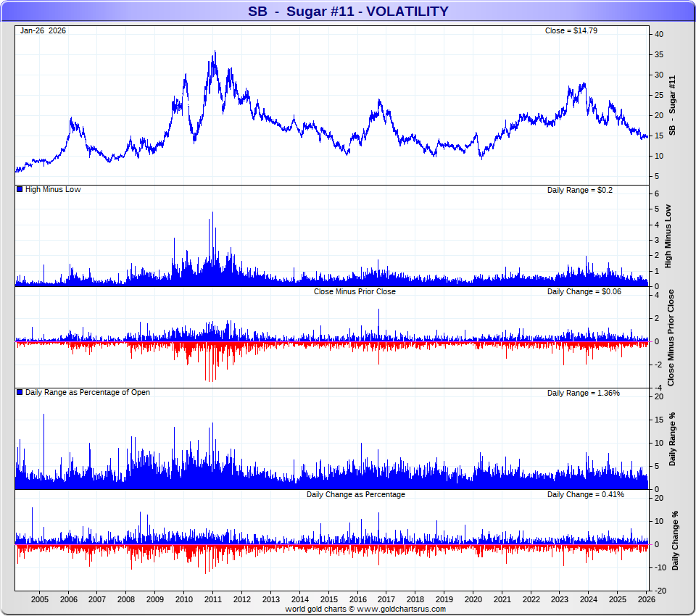Viewport: 696px width, 616px height.
Task: Click the 'Daily Change %' vertical axis title
Action: click(675, 541)
